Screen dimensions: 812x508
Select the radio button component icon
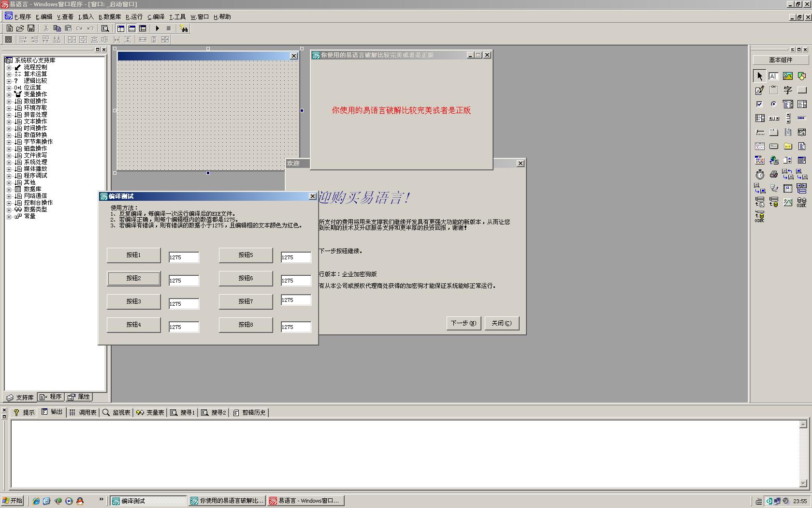pos(773,104)
